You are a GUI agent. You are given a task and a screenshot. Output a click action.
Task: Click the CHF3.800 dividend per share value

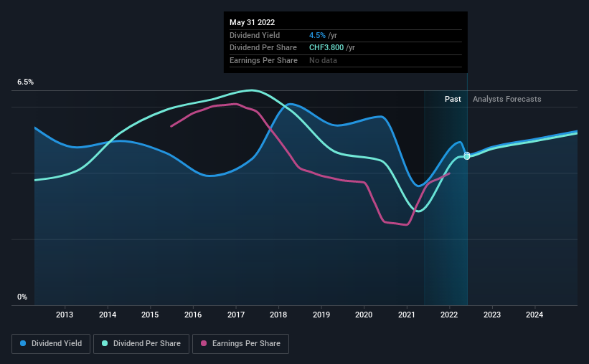[326, 48]
